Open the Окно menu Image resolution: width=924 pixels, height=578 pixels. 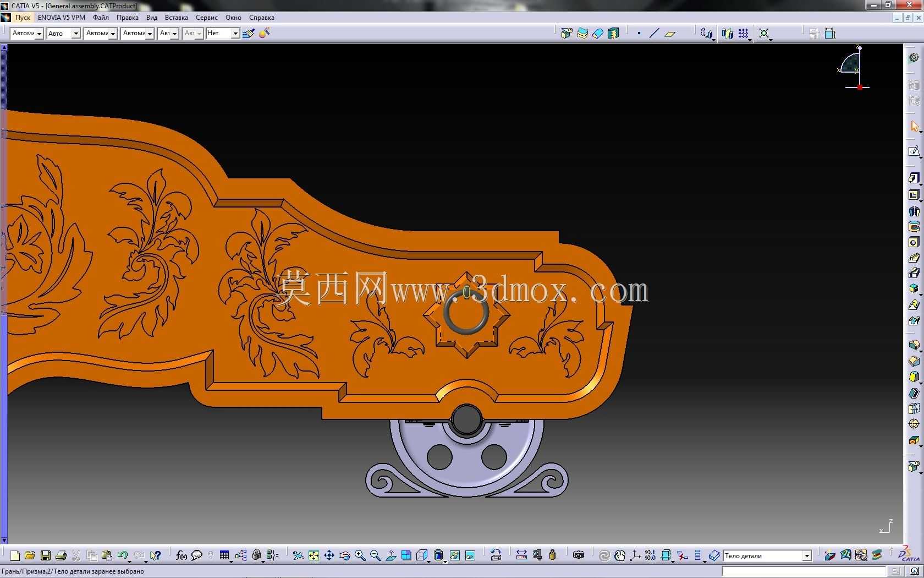coord(233,18)
